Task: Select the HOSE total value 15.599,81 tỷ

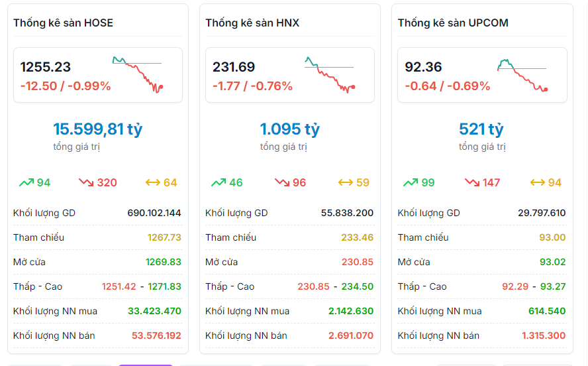Action: tap(98, 129)
